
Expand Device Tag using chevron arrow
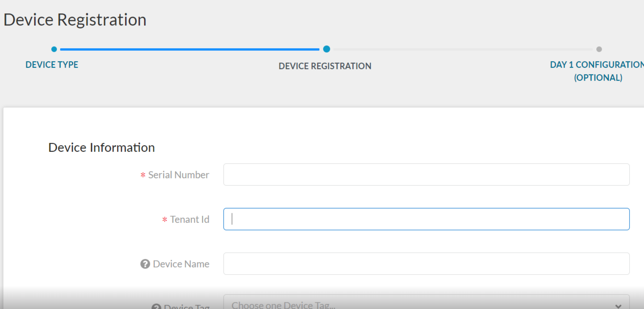click(618, 306)
